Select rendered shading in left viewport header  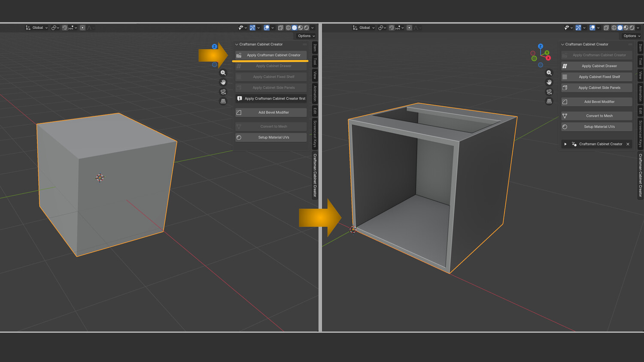pyautogui.click(x=307, y=28)
